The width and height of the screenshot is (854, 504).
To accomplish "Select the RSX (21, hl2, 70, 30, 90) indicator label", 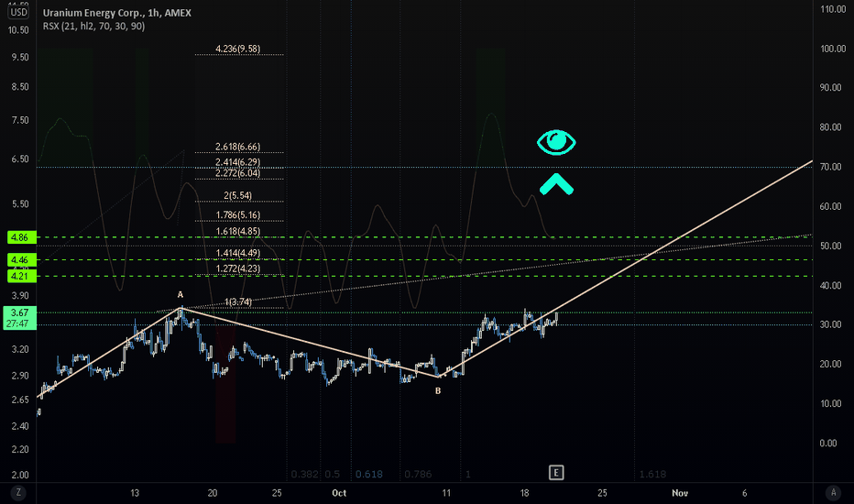I will click(x=93, y=27).
